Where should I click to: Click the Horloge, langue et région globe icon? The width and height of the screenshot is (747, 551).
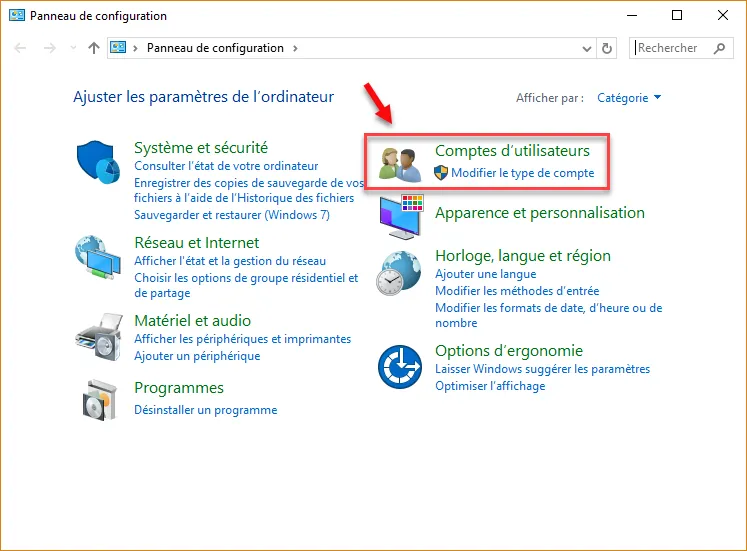coord(400,273)
